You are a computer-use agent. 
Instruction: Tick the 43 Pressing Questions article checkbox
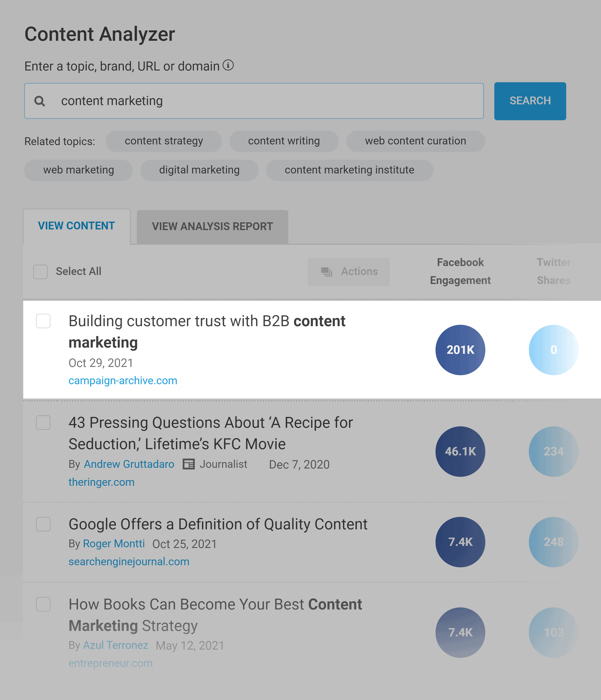coord(43,422)
